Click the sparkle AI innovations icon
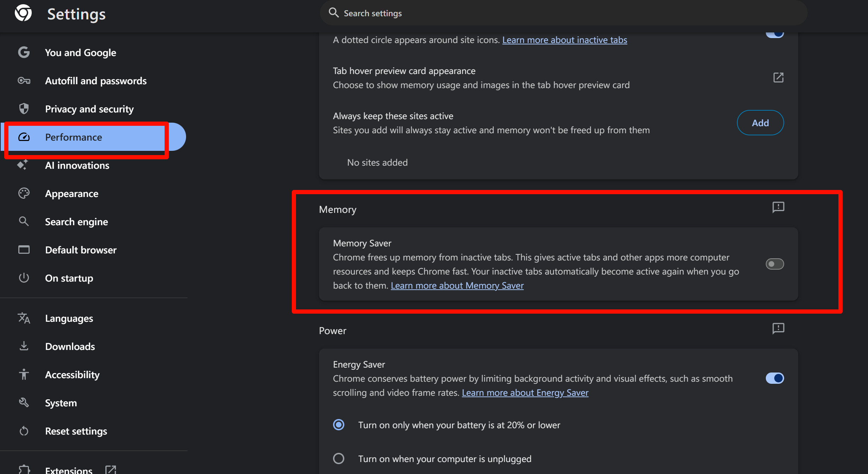Screen dimensions: 868x474 [x=23, y=165]
